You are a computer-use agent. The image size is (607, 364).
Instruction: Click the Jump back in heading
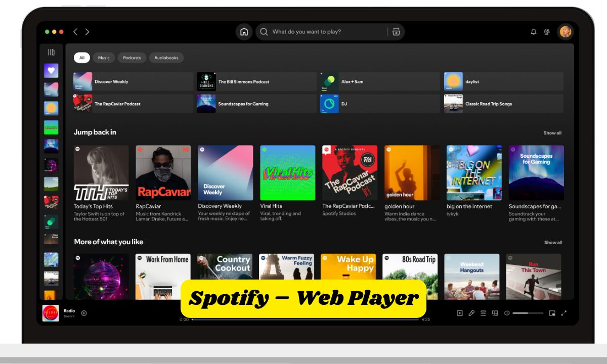point(95,132)
